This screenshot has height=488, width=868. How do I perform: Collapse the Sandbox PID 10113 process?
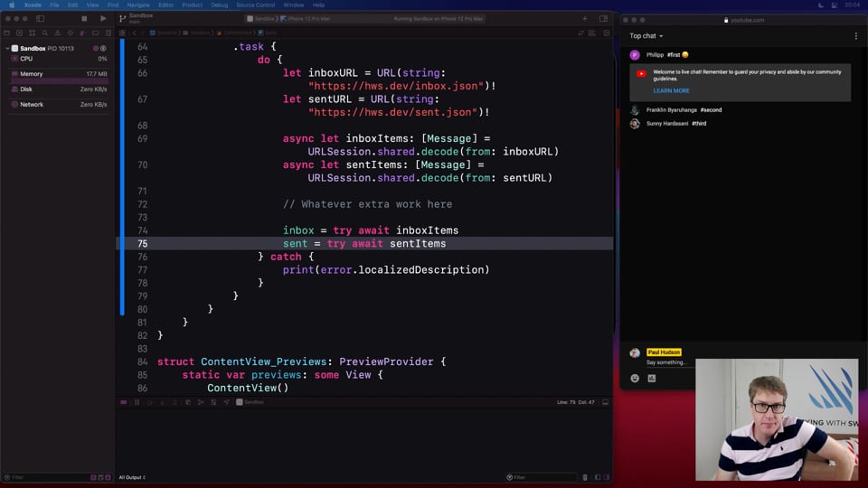pyautogui.click(x=7, y=49)
